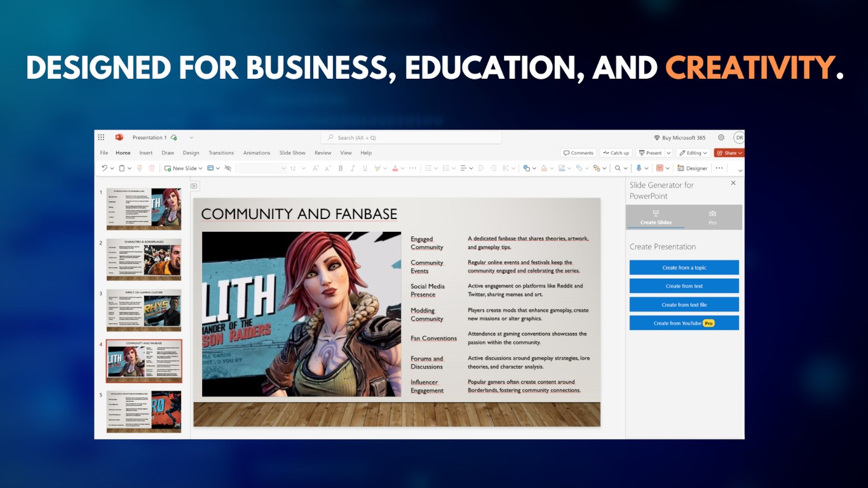Toggle Italic text formatting

tap(352, 168)
